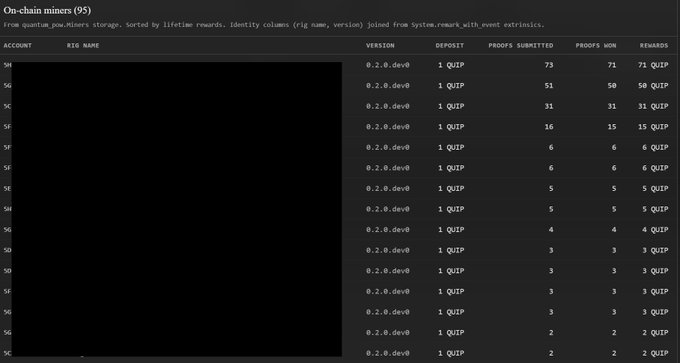The height and width of the screenshot is (363, 680).
Task: Click deposit '1 QUIP' in the 31 QUIP rewards row
Action: coord(451,106)
